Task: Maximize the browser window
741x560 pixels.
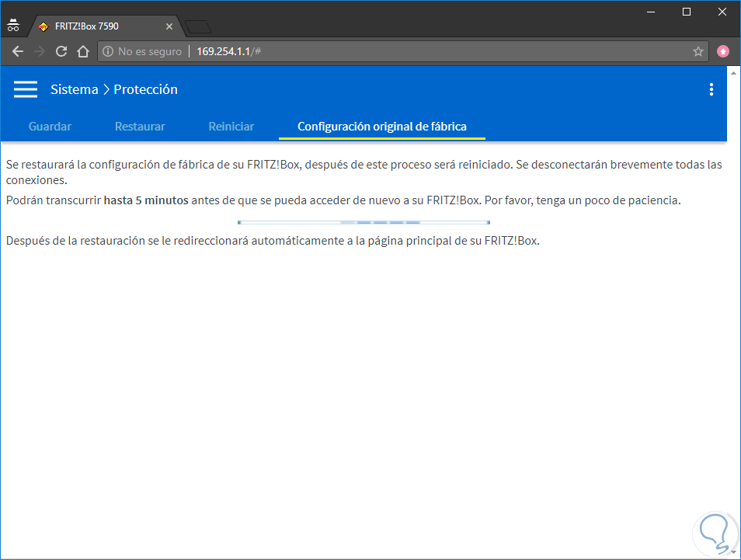Action: (687, 12)
